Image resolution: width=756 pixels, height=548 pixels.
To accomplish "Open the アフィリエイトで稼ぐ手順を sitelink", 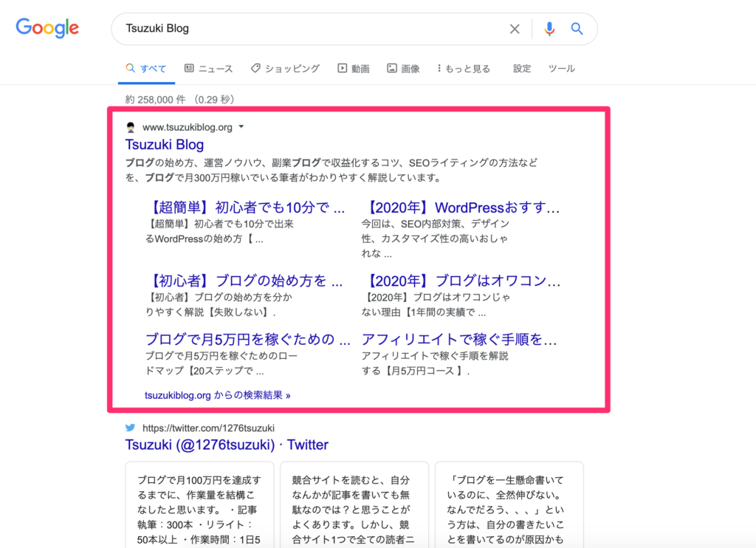I will coord(459,340).
